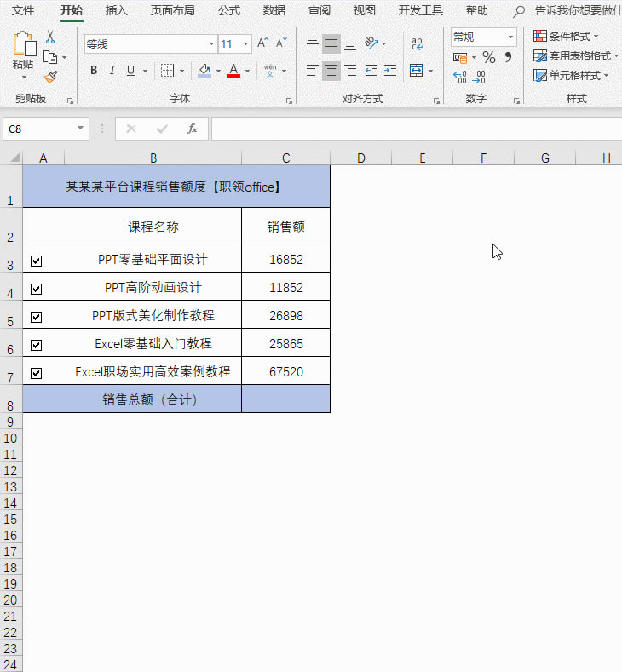Uncheck box for PPT零基础平面设计
Screen dimensions: 622x672
(x=37, y=261)
